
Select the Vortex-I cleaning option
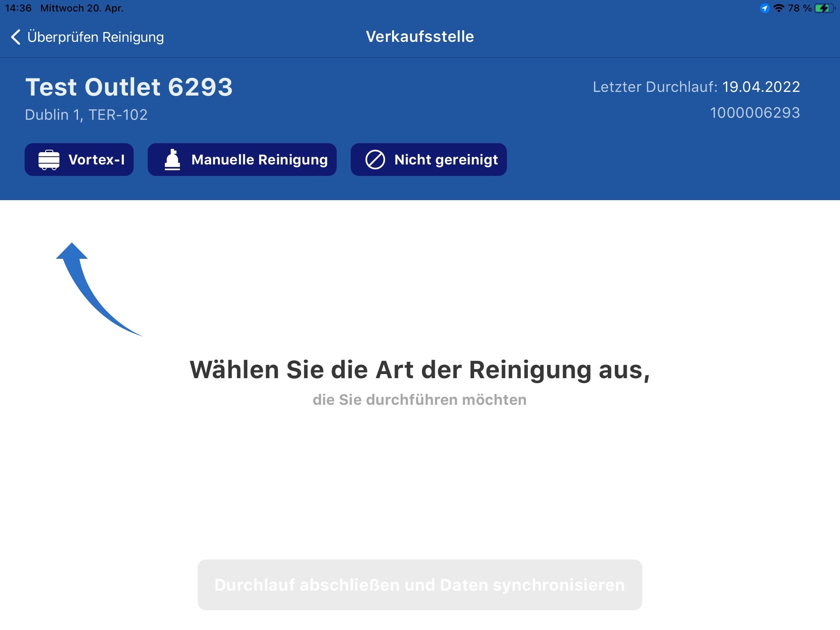pyautogui.click(x=79, y=160)
